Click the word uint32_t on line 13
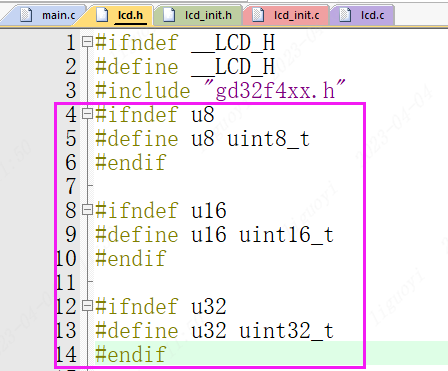Image resolution: width=448 pixels, height=371 pixels. [286, 330]
